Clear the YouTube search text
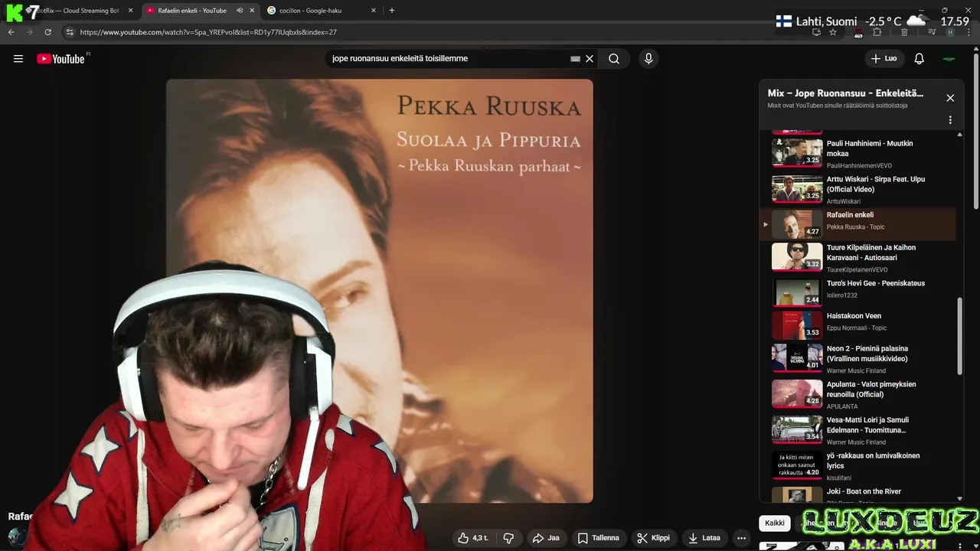The width and height of the screenshot is (980, 551). pos(590,59)
